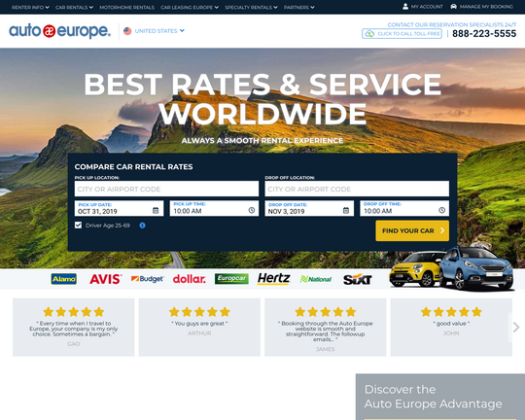
Task: Expand the Car Leasing Europe menu
Action: 190,7
